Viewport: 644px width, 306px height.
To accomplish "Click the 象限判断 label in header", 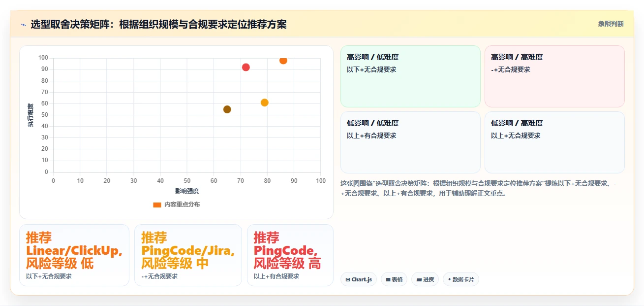I will (611, 24).
